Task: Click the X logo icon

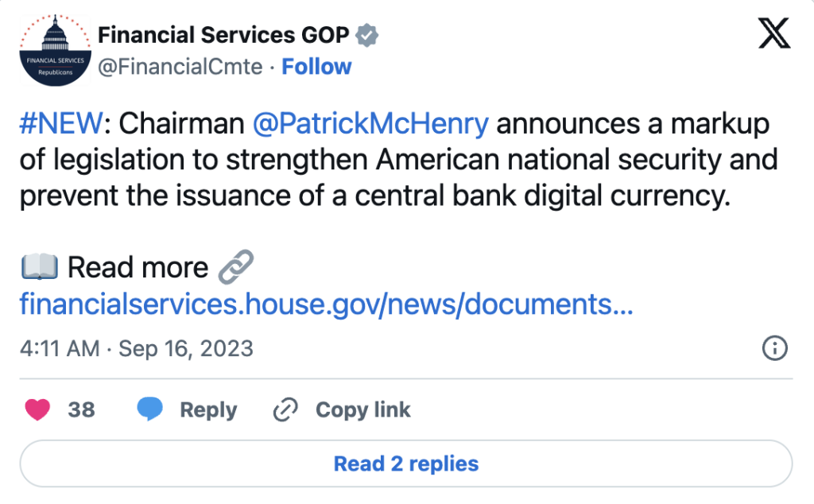Action: tap(773, 35)
